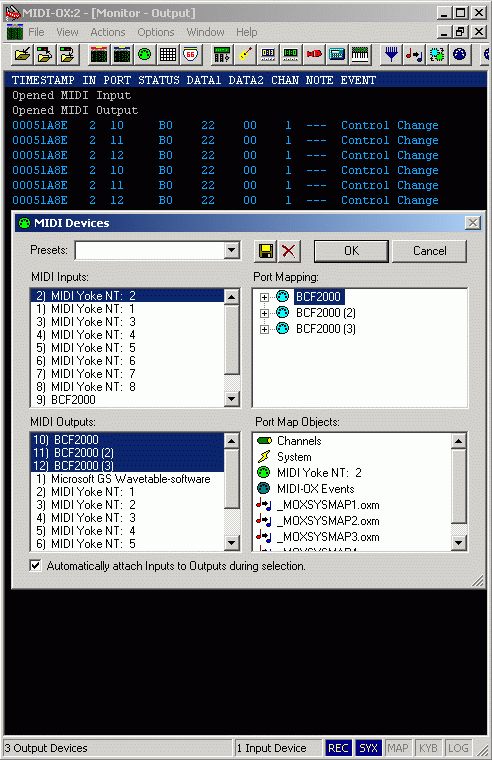Click Port Map Objects scroll-down arrow
Screen dimensions: 492x760
click(x=459, y=543)
